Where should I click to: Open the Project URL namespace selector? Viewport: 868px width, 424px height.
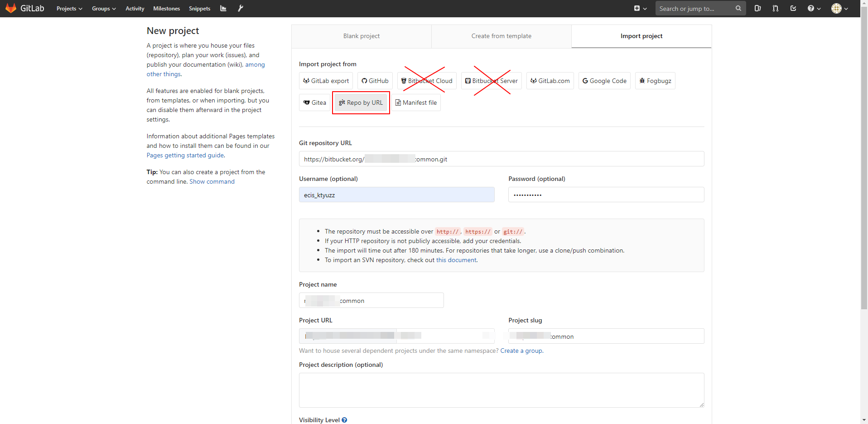(446, 336)
